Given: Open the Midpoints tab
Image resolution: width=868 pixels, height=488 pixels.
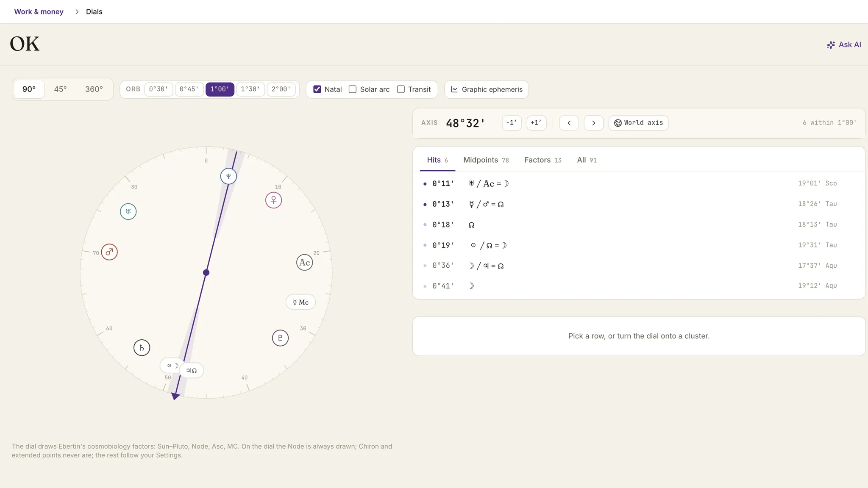Looking at the screenshot, I should pos(486,160).
